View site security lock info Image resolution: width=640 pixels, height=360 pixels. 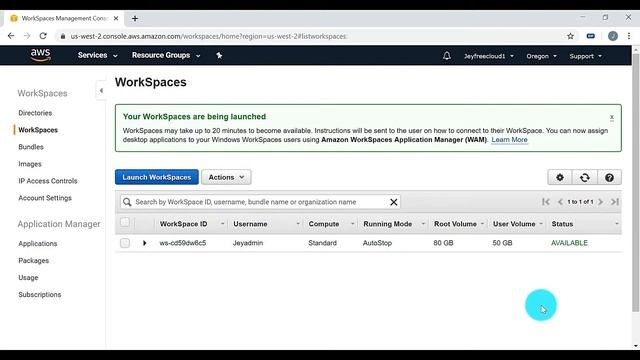(62, 36)
